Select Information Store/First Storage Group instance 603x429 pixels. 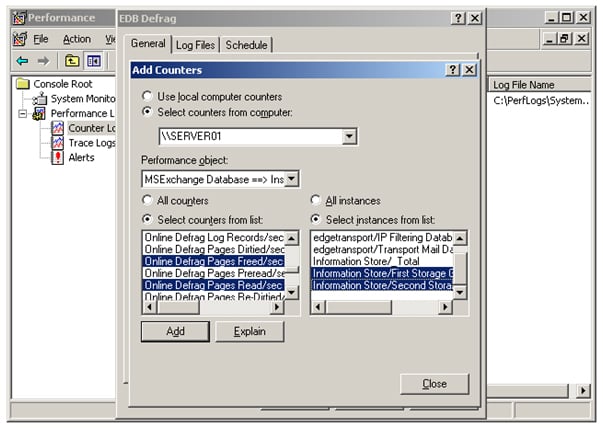(382, 273)
